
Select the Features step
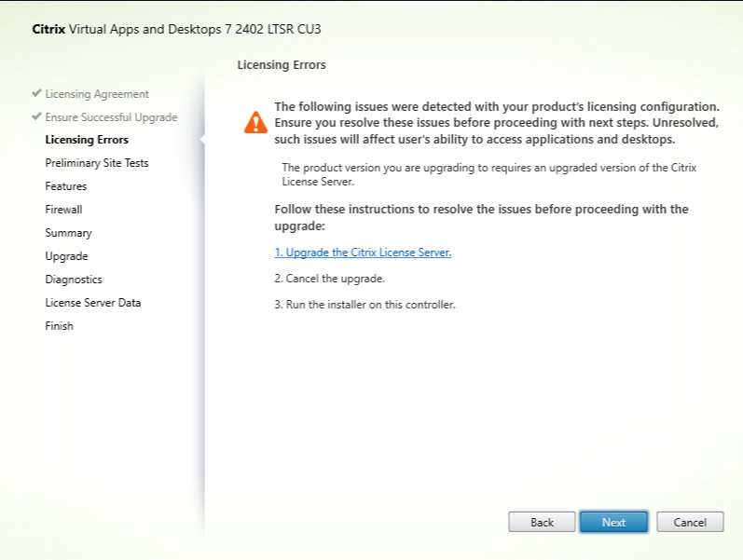[66, 186]
